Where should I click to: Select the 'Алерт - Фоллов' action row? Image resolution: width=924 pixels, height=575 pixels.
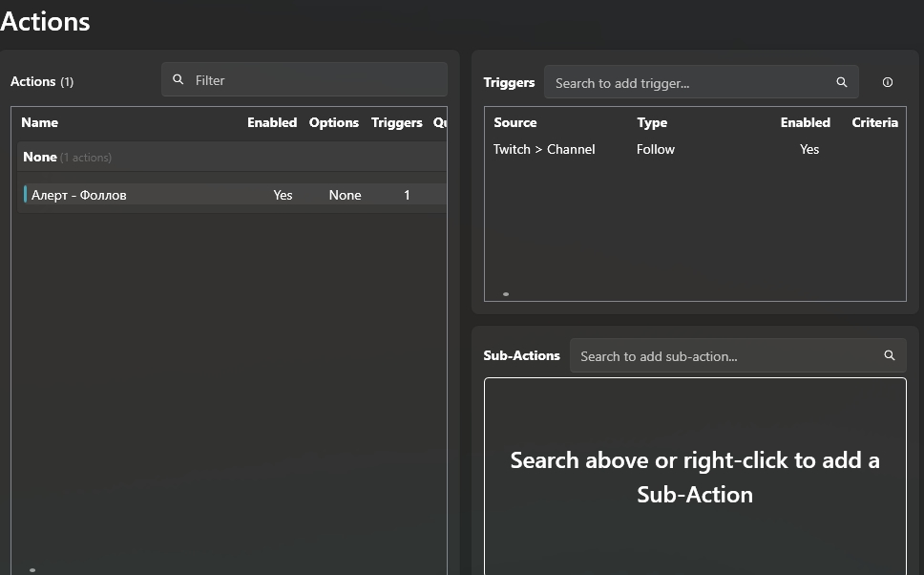click(143, 195)
